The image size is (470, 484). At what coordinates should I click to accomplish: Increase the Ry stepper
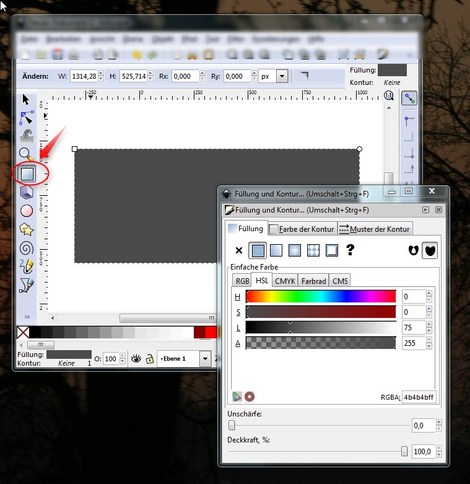tap(254, 73)
